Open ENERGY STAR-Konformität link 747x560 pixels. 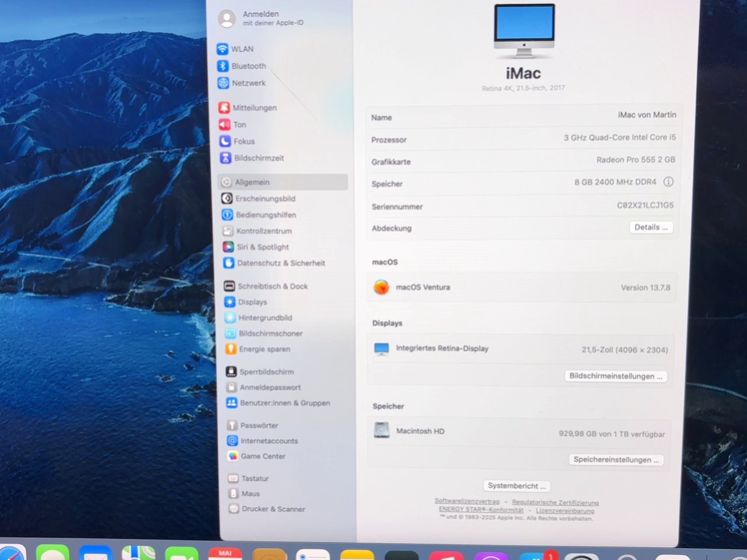481,509
